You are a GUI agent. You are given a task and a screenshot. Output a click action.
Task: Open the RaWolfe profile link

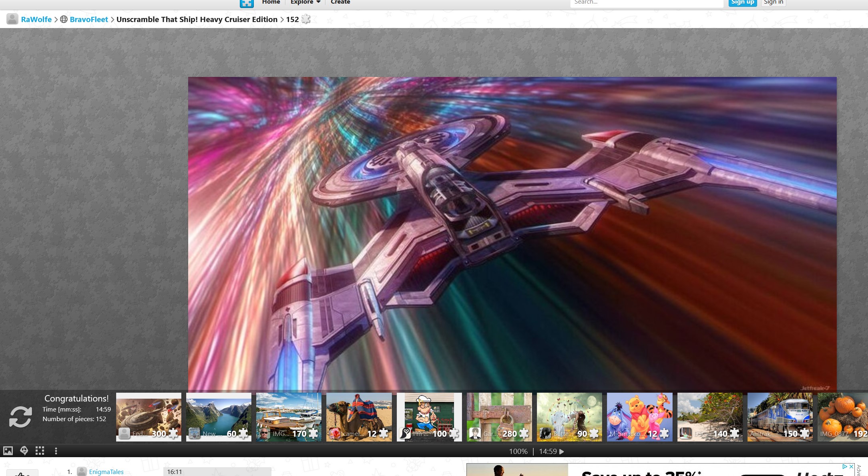(x=36, y=19)
